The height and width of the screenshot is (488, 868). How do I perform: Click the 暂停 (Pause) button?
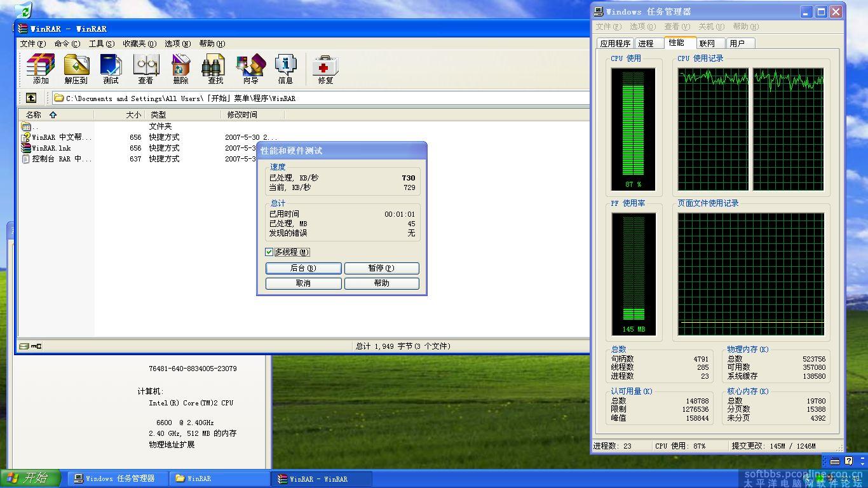click(382, 268)
